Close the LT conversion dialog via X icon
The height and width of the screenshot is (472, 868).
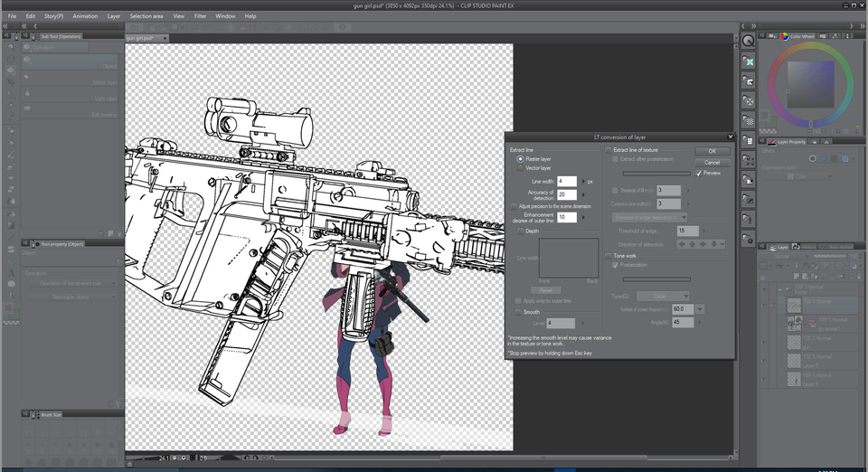click(x=730, y=137)
